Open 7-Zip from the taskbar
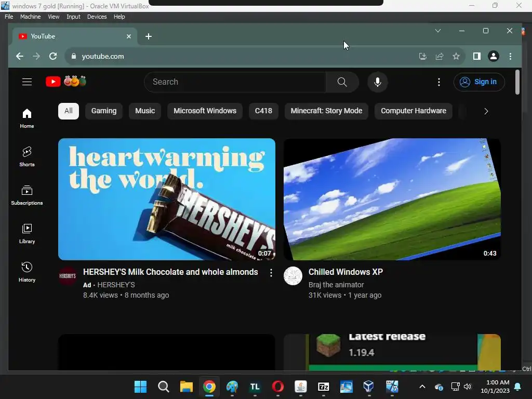532x399 pixels. point(323,387)
